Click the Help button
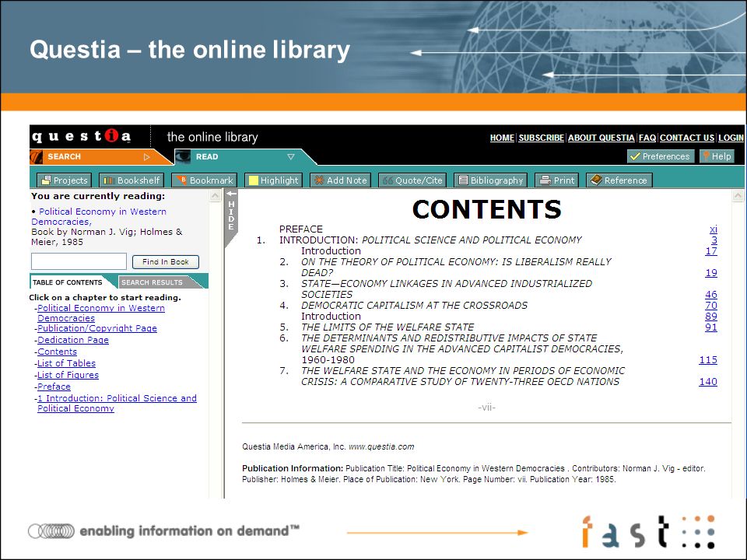This screenshot has width=747, height=560. [x=717, y=156]
